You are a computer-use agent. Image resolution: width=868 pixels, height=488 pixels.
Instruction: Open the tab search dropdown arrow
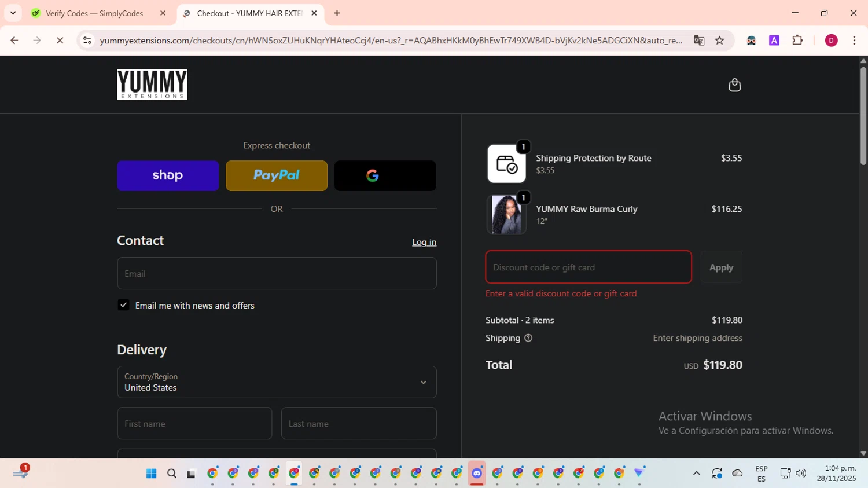click(13, 13)
